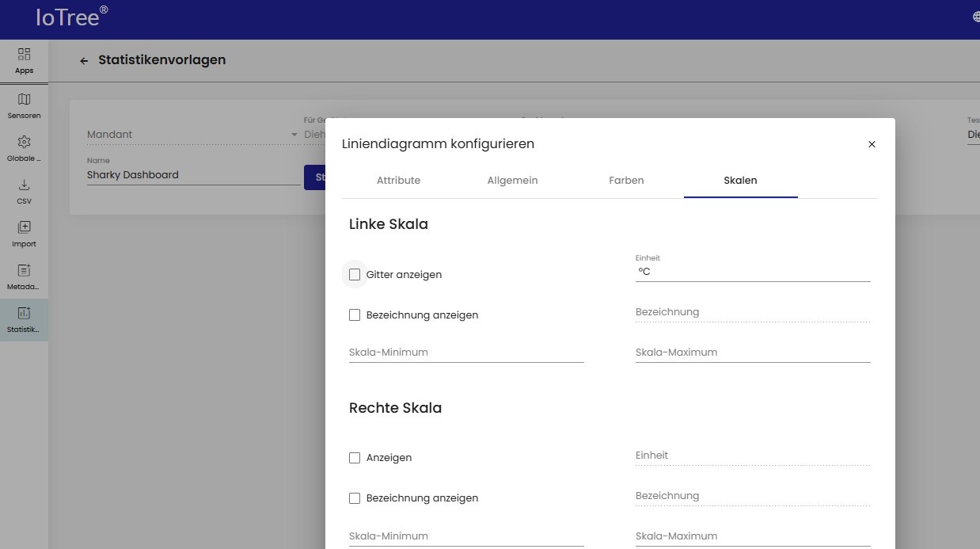Enable Gitter anzeigen checkbox
The height and width of the screenshot is (549, 980).
[x=355, y=275]
